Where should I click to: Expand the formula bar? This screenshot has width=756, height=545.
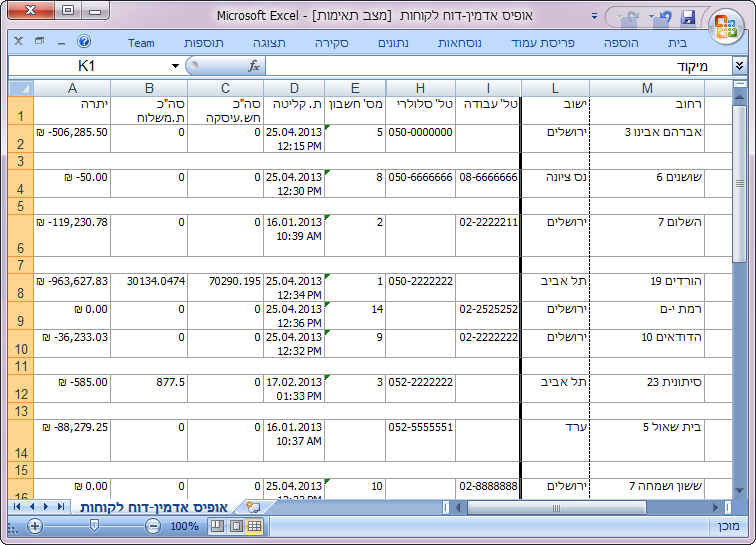740,66
